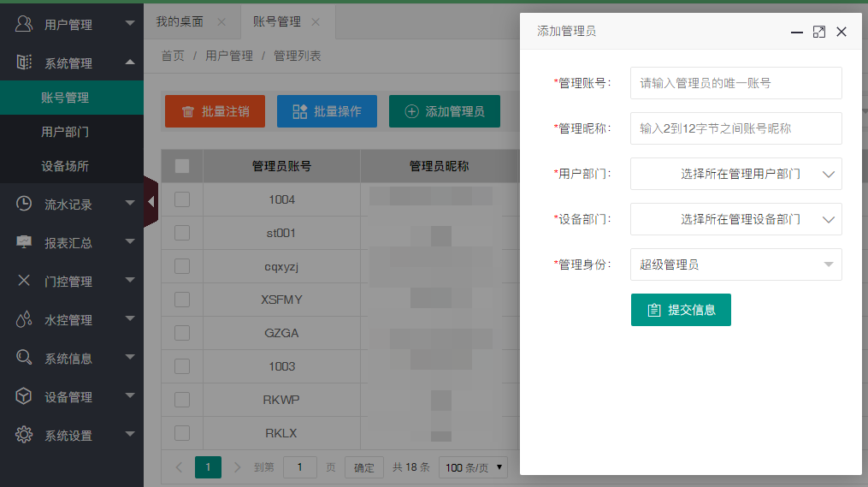Collapse the 系统管理 sidebar menu arrow

pyautogui.click(x=130, y=62)
